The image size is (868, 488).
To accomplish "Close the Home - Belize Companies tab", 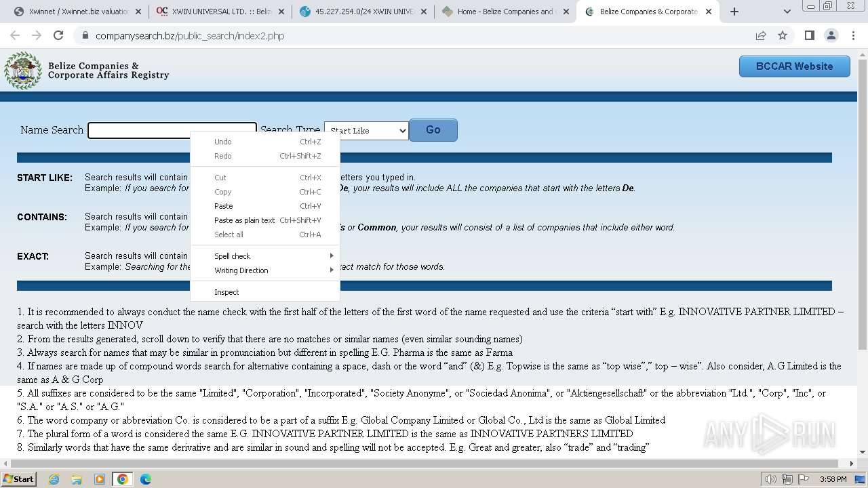I will (566, 12).
